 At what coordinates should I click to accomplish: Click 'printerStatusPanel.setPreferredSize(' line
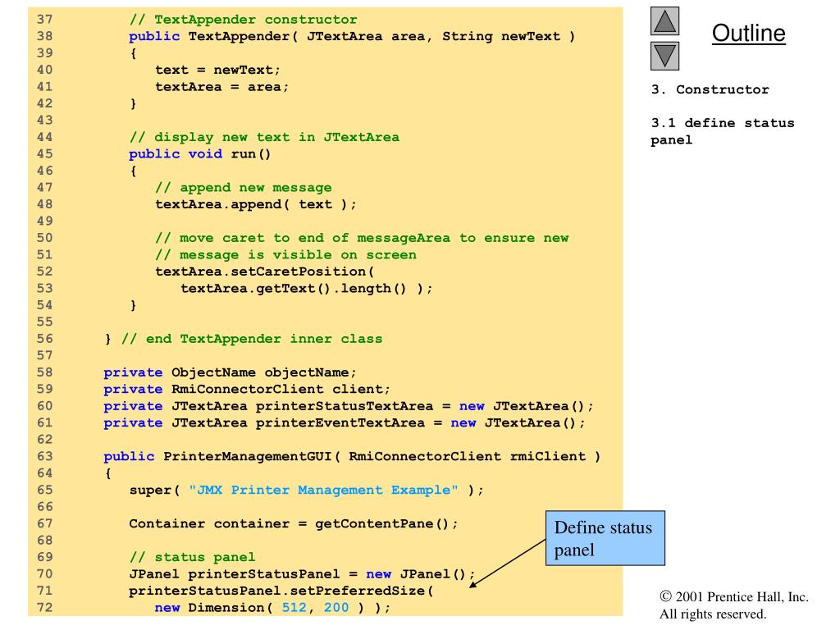[281, 591]
